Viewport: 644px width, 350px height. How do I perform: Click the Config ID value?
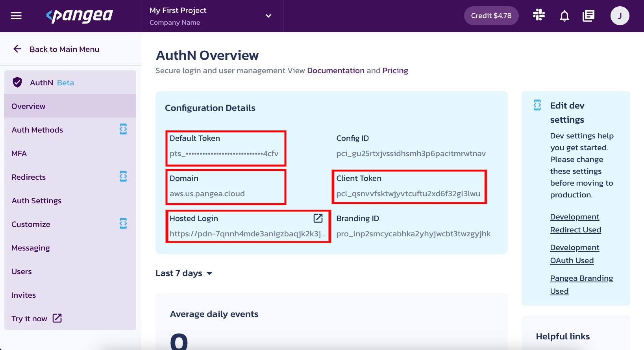coord(411,153)
